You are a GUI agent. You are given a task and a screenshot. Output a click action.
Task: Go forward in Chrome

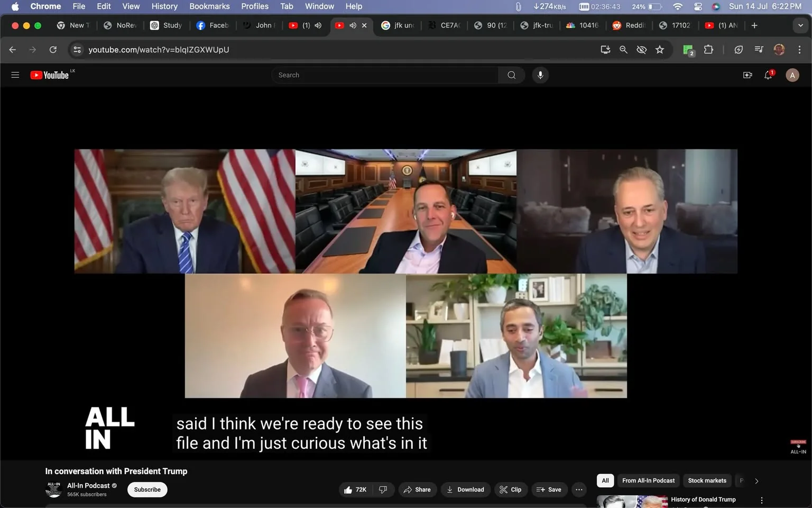[33, 49]
